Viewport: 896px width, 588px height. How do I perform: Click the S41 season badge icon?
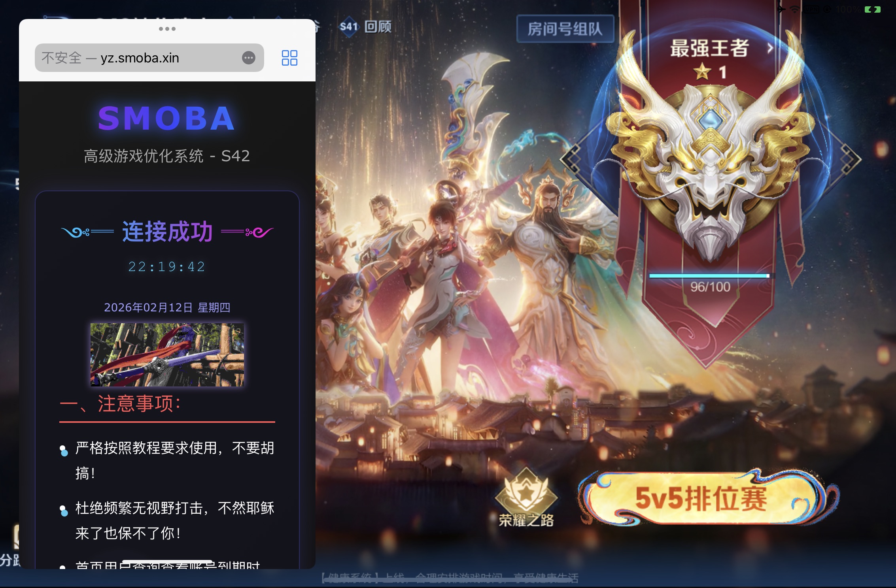(349, 26)
